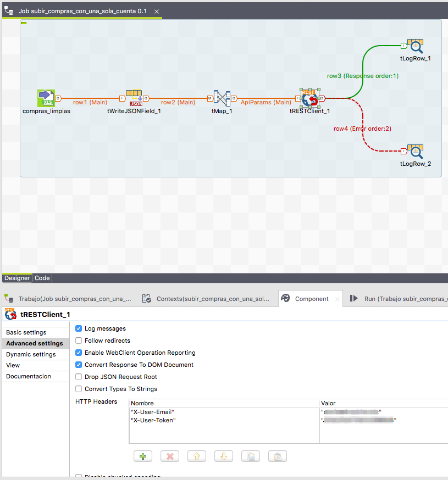
Task: Click the paste rows button
Action: tap(278, 456)
